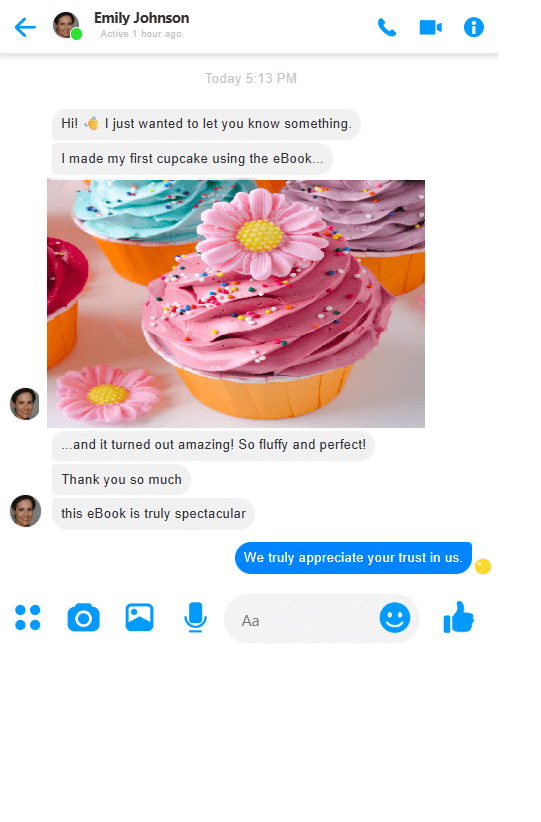Click the "this eBook is truly spectacular" message
541x822 pixels.
point(153,514)
